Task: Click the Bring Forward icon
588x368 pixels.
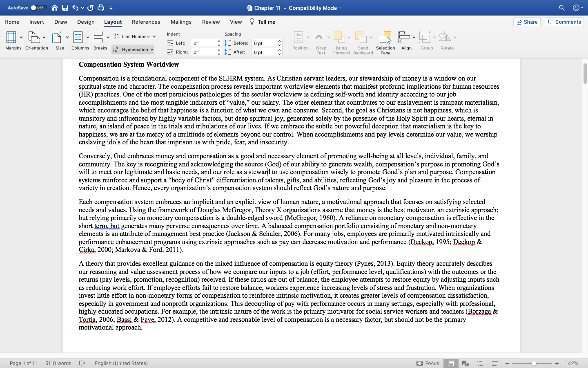Action: coord(339,37)
